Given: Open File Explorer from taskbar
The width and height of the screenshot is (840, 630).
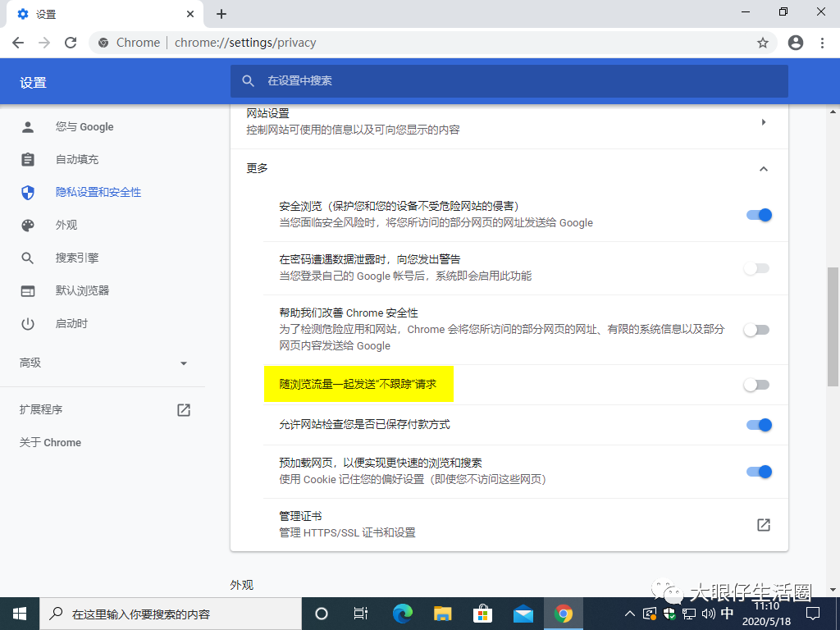Looking at the screenshot, I should coord(442,614).
